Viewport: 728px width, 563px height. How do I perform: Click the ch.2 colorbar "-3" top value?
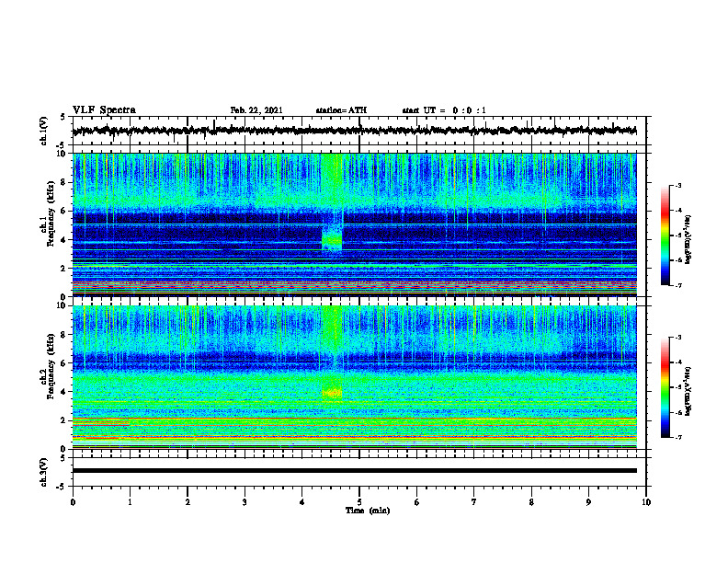point(678,338)
